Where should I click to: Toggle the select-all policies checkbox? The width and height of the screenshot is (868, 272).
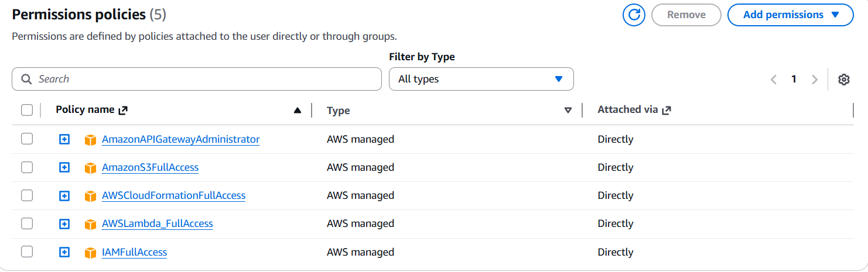point(27,110)
